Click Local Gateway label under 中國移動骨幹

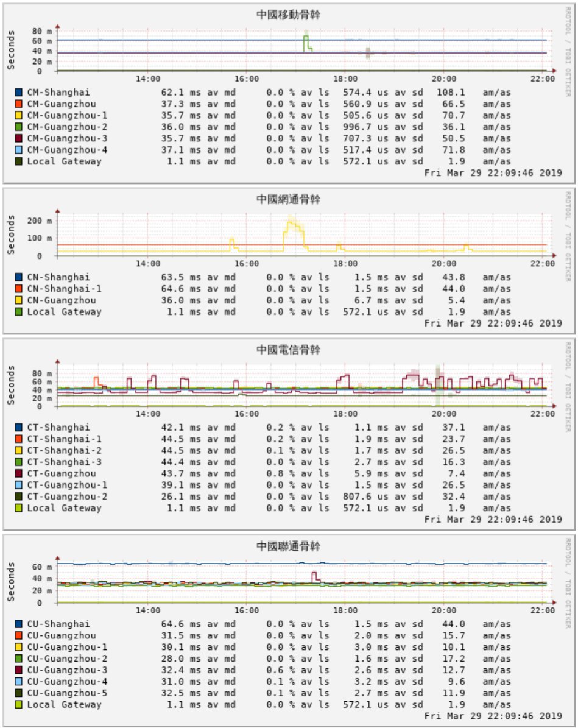tap(64, 161)
